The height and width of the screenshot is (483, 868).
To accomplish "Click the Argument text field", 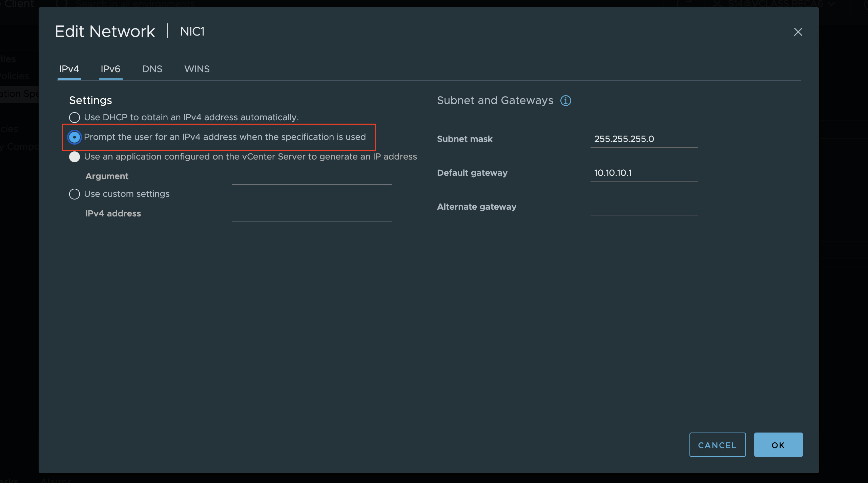I will (311, 177).
